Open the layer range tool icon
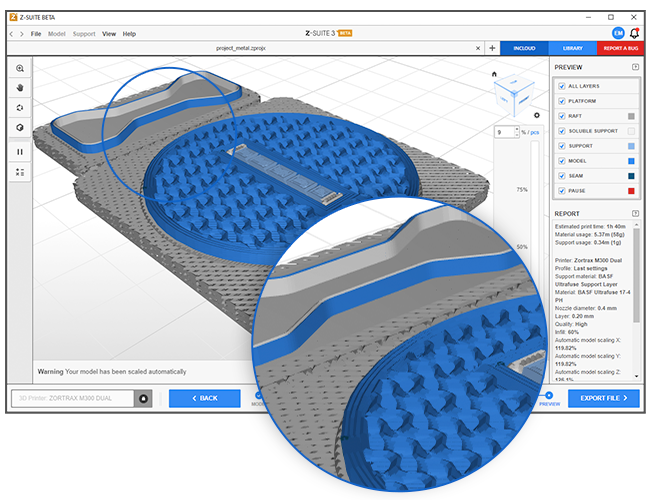Screen dimensions: 650x500 tap(19, 172)
